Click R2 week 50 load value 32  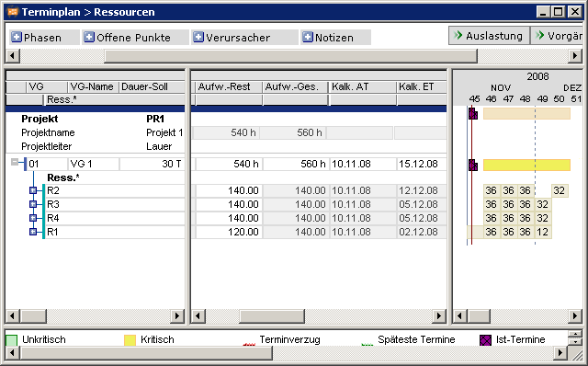[x=560, y=190]
